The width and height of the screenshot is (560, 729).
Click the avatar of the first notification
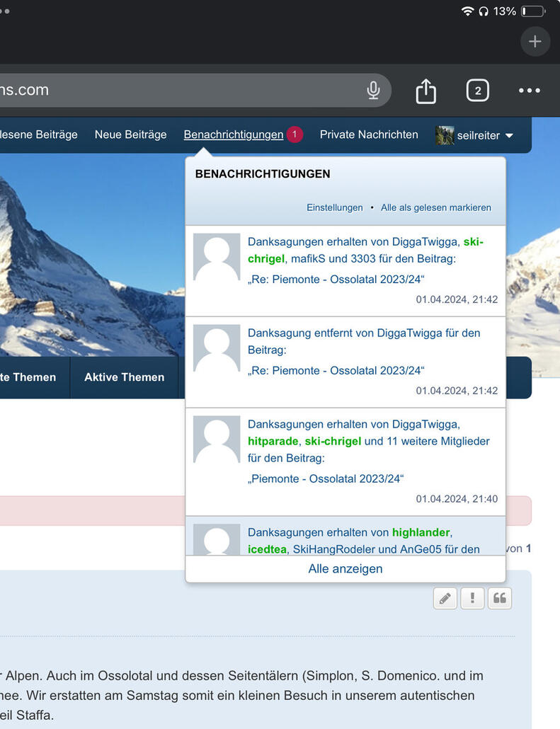pyautogui.click(x=217, y=257)
